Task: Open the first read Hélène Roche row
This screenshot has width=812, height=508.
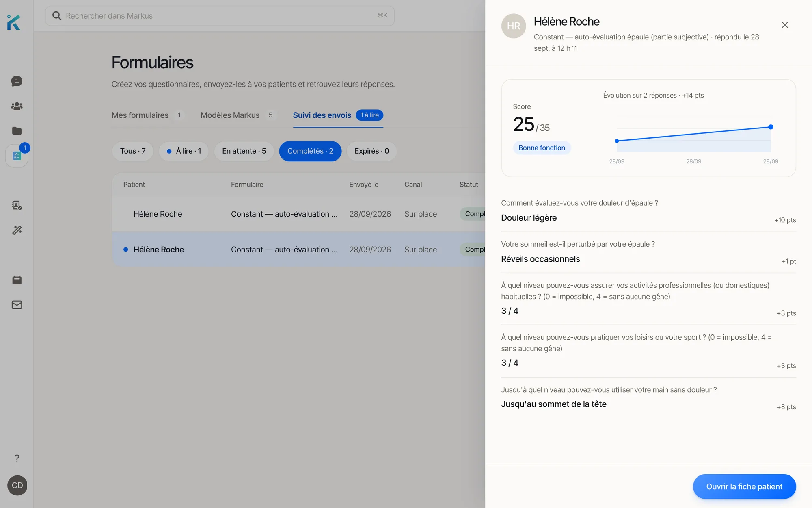Action: click(x=298, y=214)
